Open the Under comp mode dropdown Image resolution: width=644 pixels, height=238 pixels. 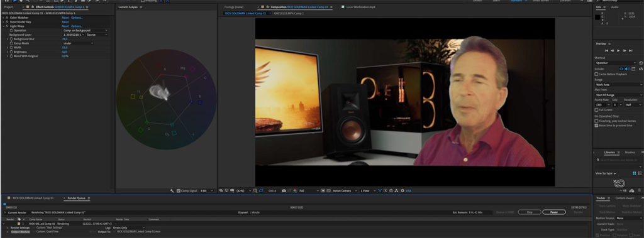click(x=78, y=43)
